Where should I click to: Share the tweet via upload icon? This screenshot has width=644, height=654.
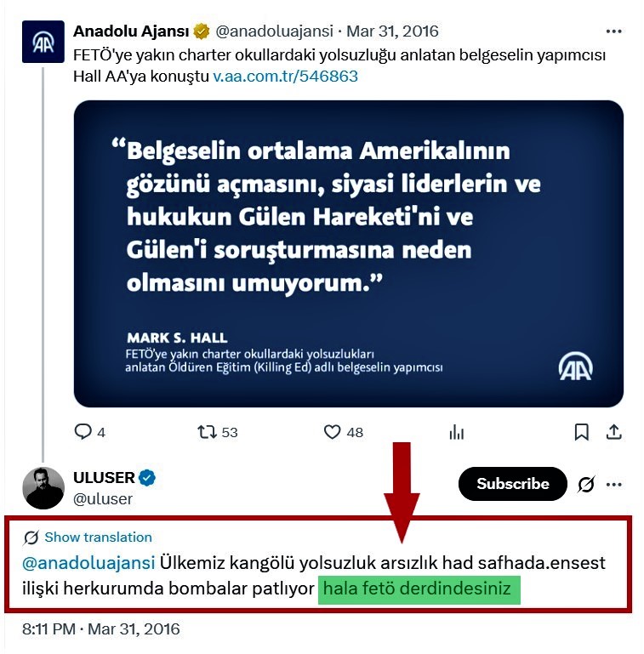613,432
